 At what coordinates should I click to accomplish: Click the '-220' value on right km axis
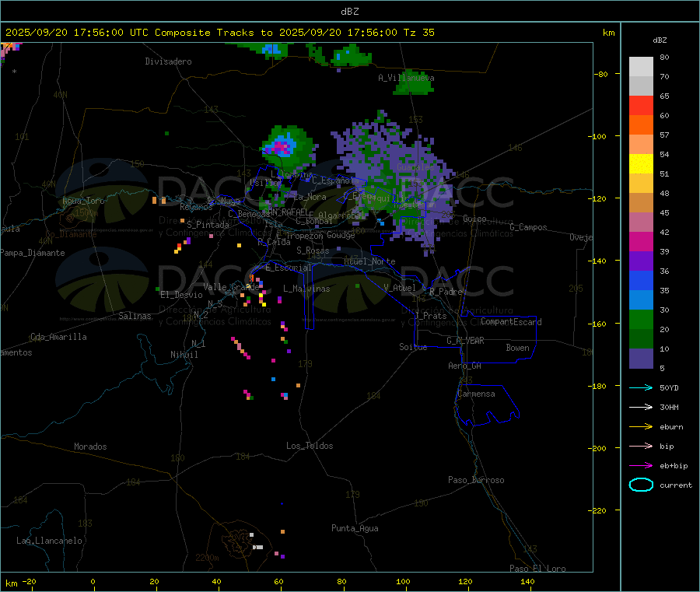click(x=598, y=511)
